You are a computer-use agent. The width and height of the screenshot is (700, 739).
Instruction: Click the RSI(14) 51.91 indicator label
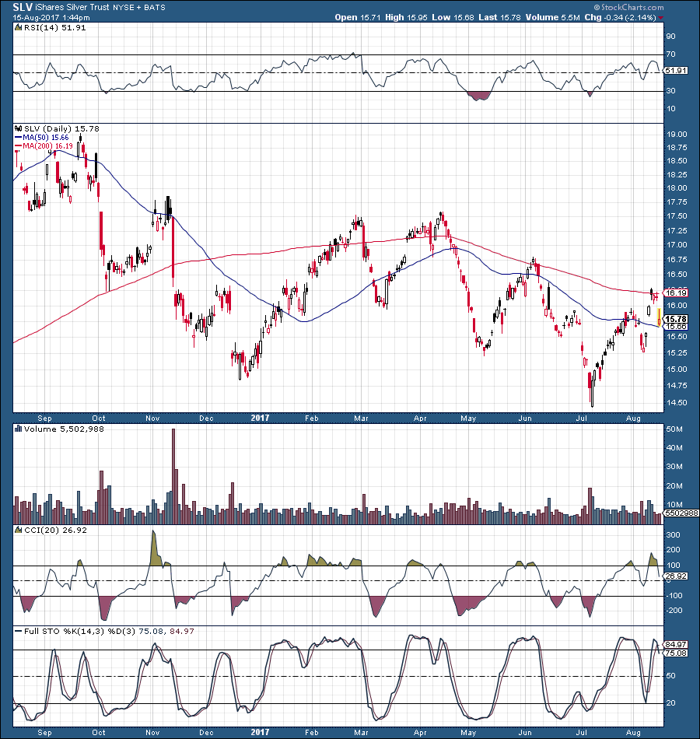54,28
